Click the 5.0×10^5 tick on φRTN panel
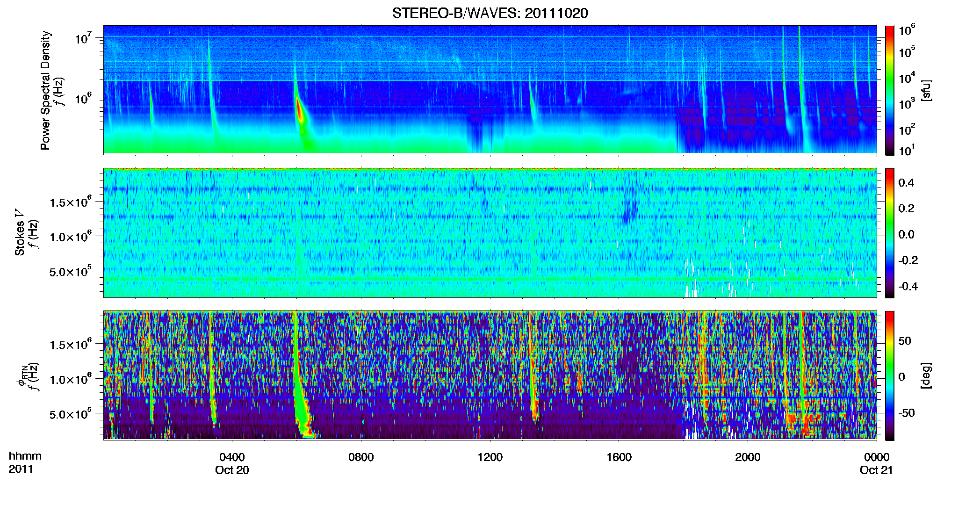The height and width of the screenshot is (505, 980). (x=70, y=414)
